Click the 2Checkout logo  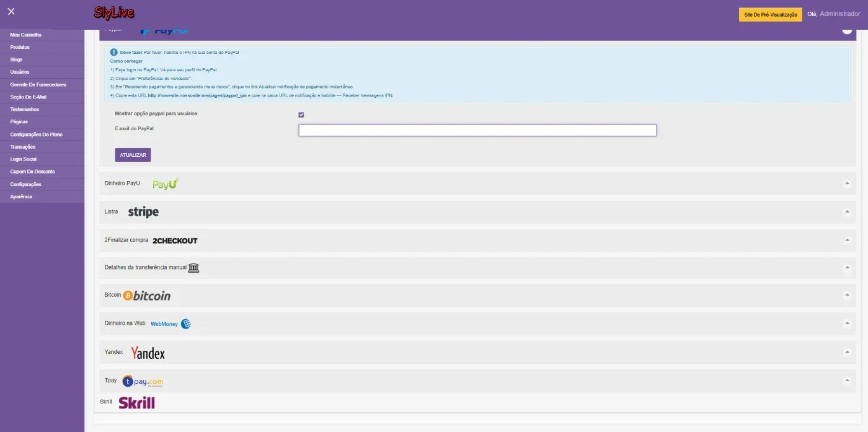click(175, 240)
